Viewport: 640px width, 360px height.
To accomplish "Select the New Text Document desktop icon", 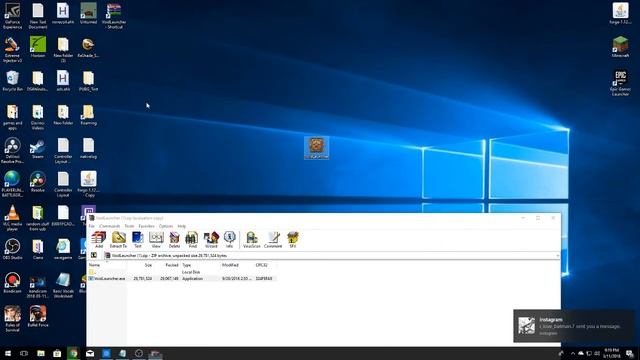I will 38,16.
